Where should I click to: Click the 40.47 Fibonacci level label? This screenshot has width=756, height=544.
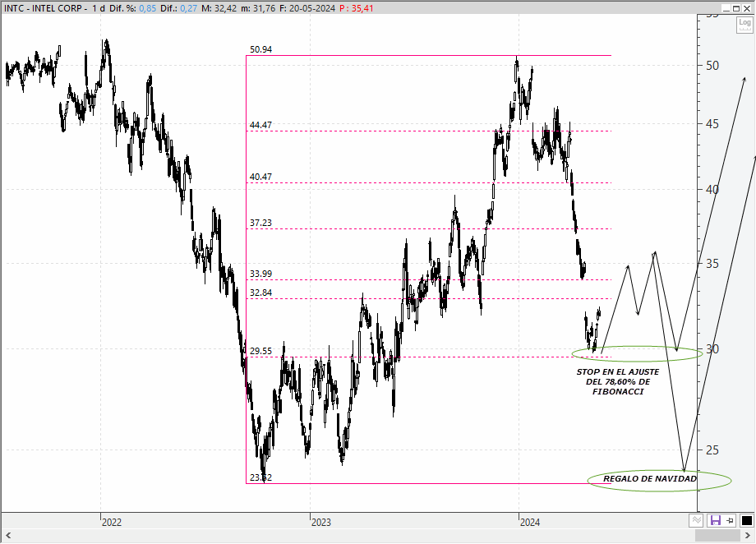(x=260, y=177)
